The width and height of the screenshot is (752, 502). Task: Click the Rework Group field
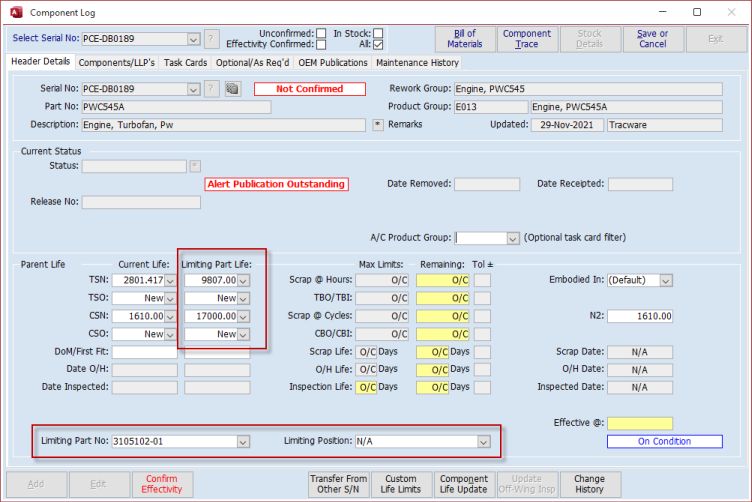[x=588, y=89]
